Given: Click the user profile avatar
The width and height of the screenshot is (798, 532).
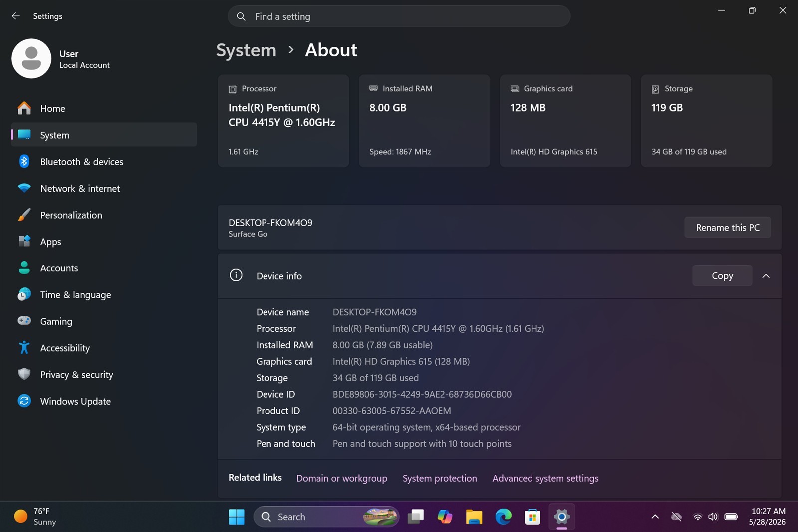Looking at the screenshot, I should coord(31,59).
